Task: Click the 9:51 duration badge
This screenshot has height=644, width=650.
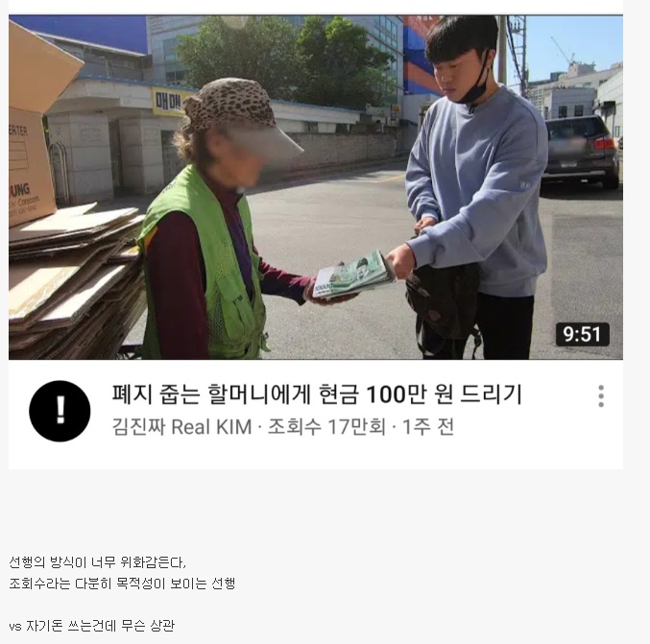Action: (x=582, y=334)
